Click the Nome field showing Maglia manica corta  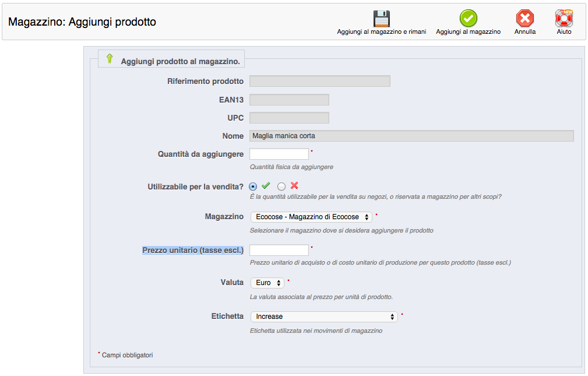pos(411,136)
